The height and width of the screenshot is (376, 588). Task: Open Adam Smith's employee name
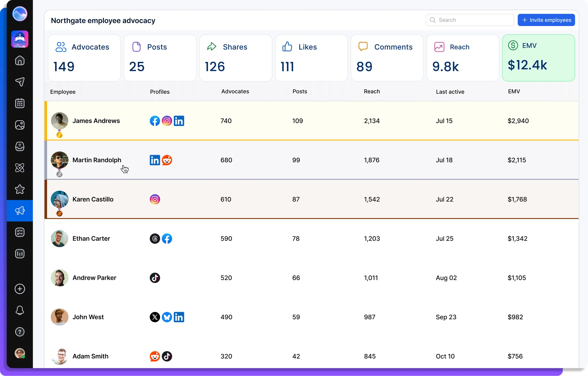(90, 357)
